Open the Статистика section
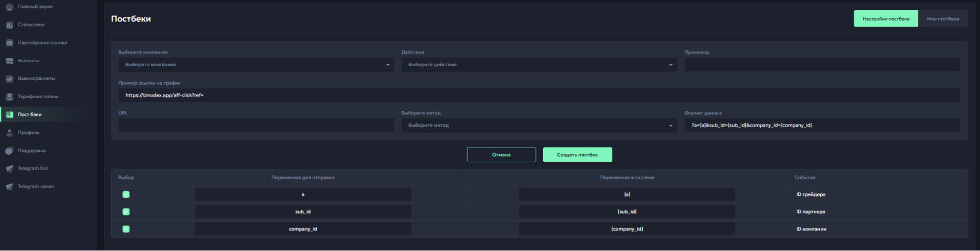The image size is (980, 251). tap(31, 25)
